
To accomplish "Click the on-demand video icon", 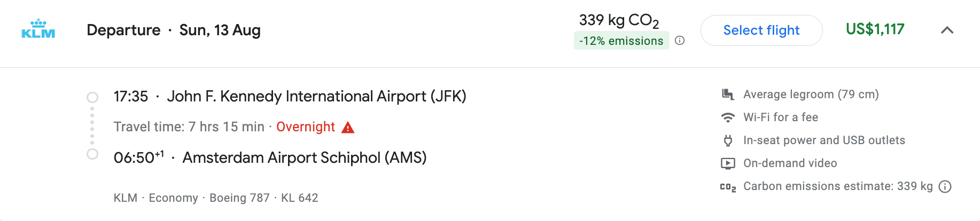I will [728, 163].
